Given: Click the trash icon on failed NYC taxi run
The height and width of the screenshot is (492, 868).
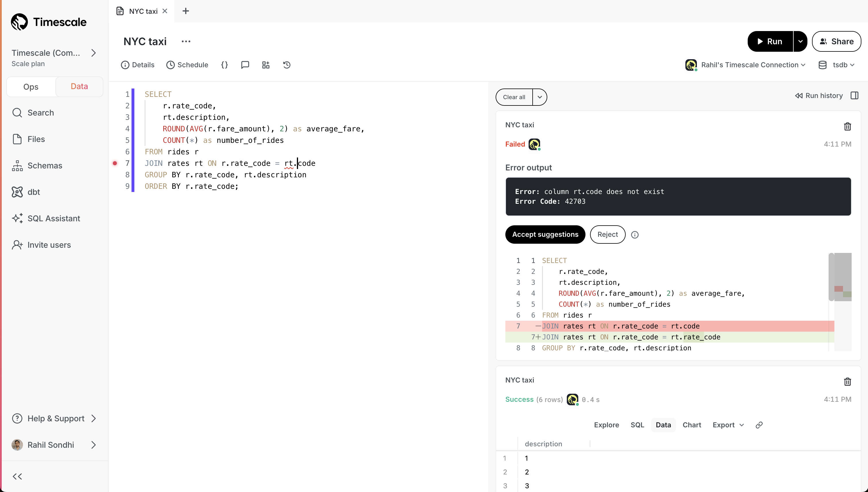Looking at the screenshot, I should tap(847, 126).
